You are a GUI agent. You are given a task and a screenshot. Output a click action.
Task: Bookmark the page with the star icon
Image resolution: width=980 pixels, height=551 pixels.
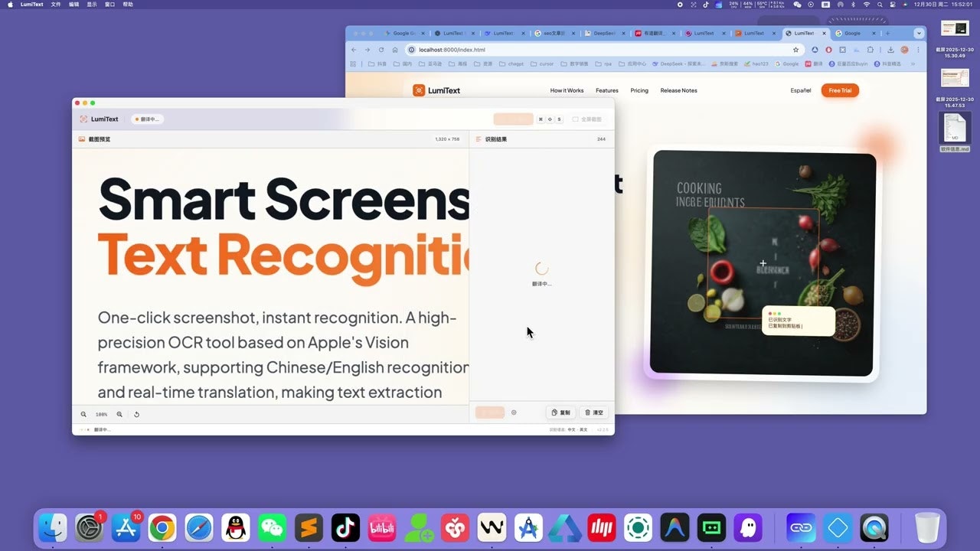click(x=795, y=50)
